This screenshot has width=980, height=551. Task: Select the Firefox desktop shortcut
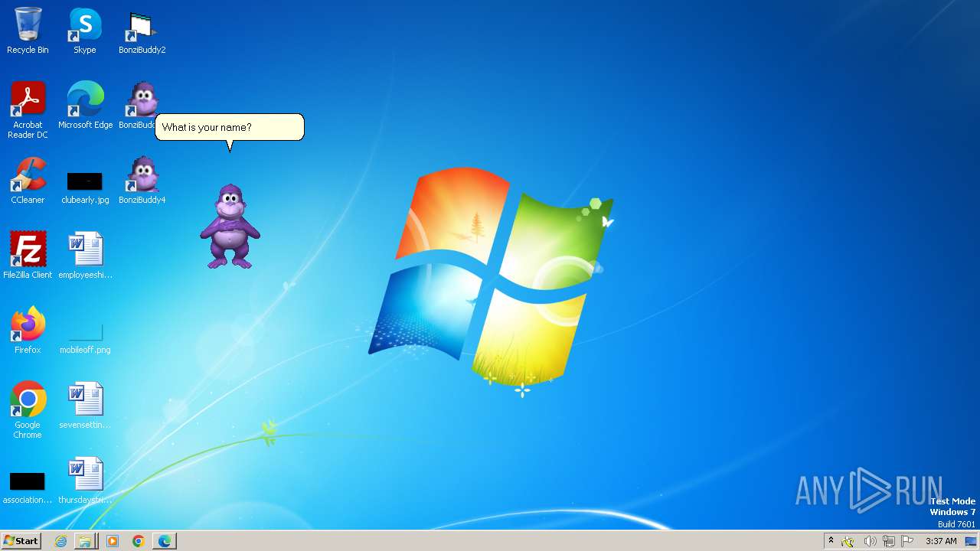point(28,331)
